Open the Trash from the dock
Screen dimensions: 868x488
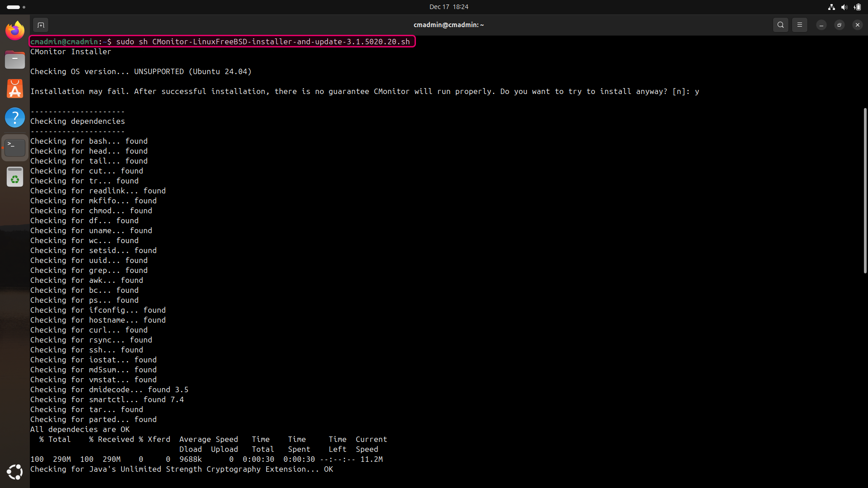pyautogui.click(x=15, y=177)
